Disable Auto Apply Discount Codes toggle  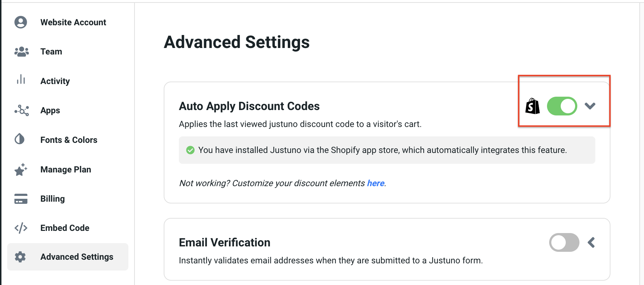point(562,106)
